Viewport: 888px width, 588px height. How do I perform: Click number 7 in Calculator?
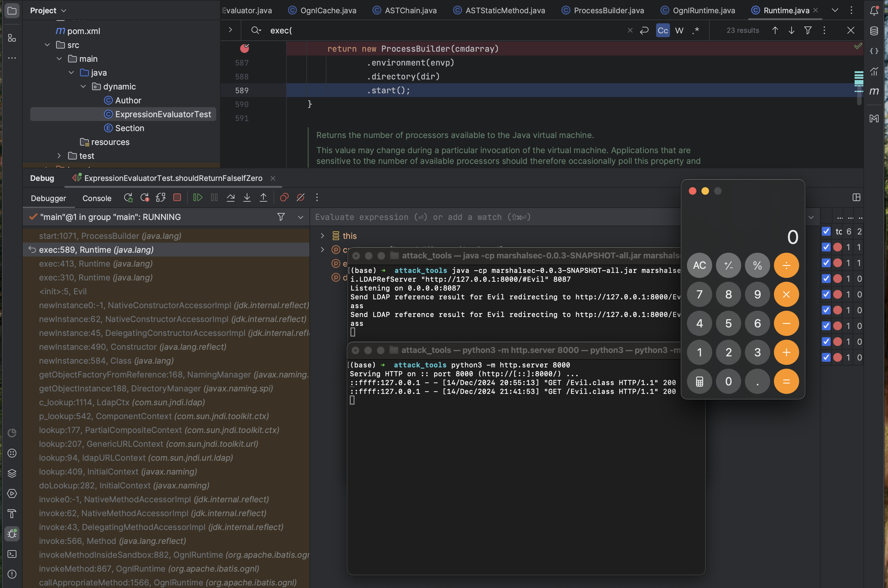(699, 294)
